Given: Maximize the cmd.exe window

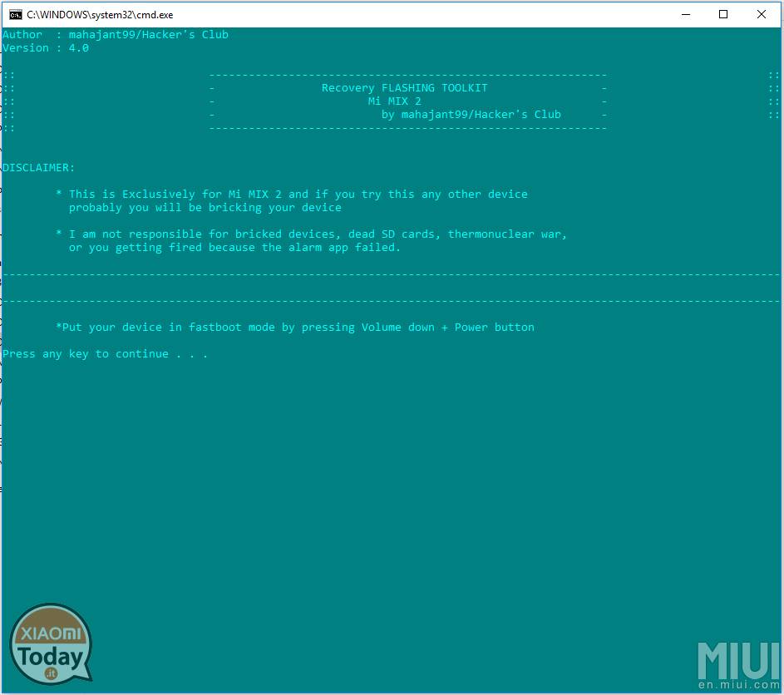Looking at the screenshot, I should click(x=723, y=14).
